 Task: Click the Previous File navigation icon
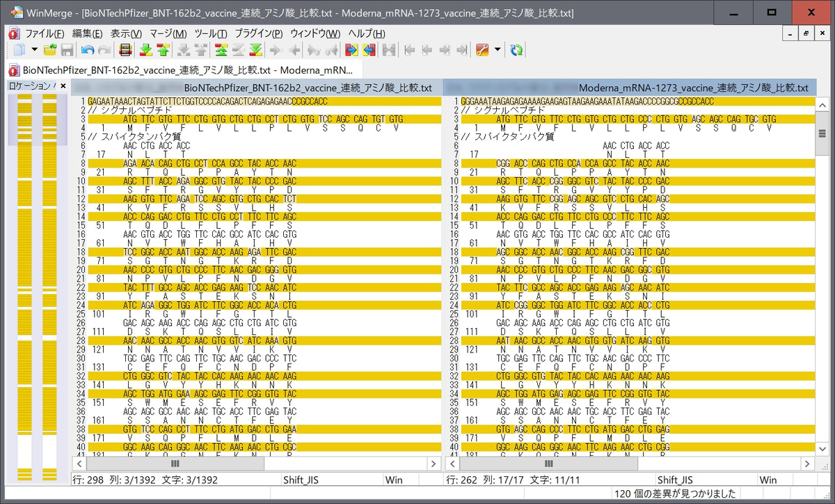coord(427,50)
